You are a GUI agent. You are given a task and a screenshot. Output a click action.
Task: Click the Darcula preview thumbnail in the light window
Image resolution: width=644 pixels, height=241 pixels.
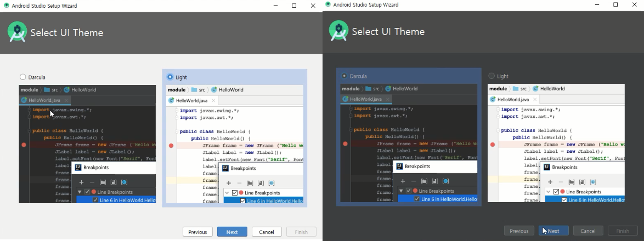pyautogui.click(x=87, y=144)
